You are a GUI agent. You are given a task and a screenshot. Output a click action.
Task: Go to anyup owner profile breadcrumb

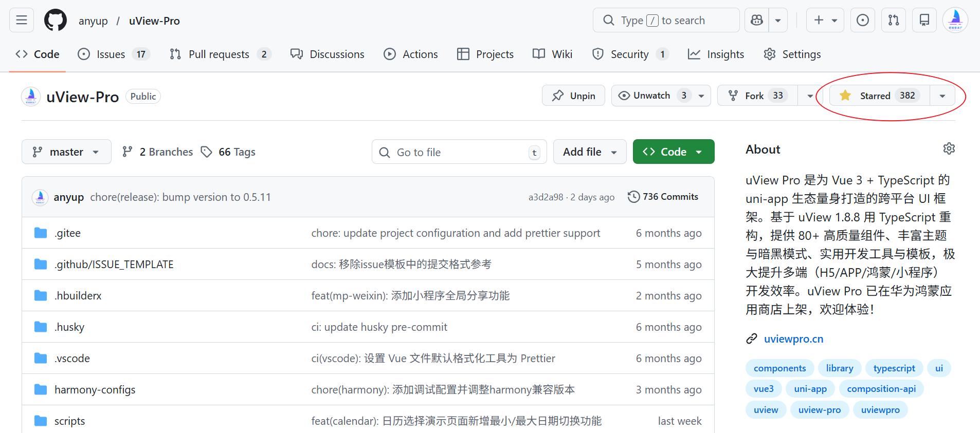93,21
